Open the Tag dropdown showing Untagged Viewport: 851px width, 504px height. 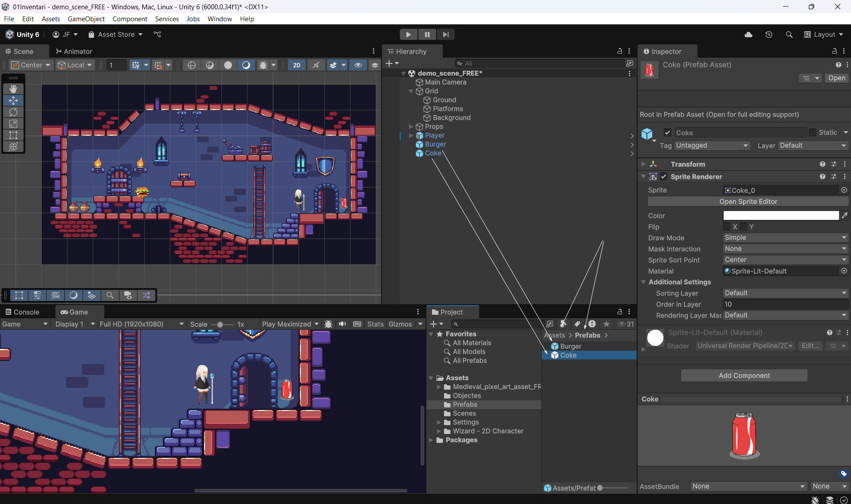(x=712, y=145)
